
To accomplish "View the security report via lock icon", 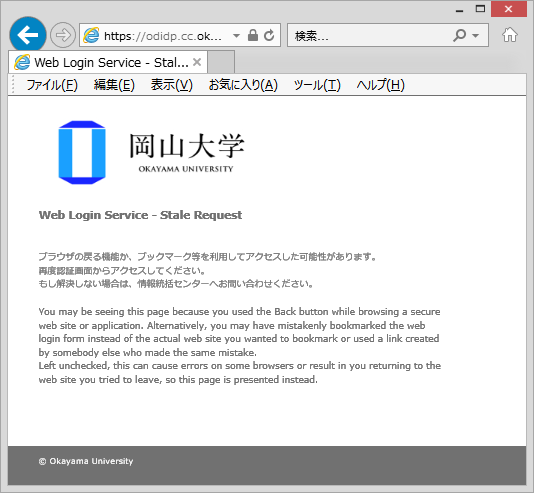I will pos(253,35).
